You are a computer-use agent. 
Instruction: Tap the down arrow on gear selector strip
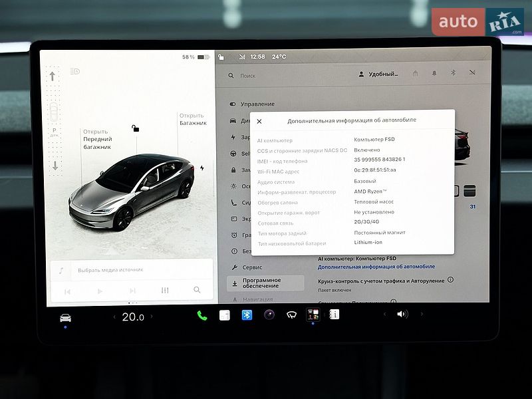pos(55,166)
